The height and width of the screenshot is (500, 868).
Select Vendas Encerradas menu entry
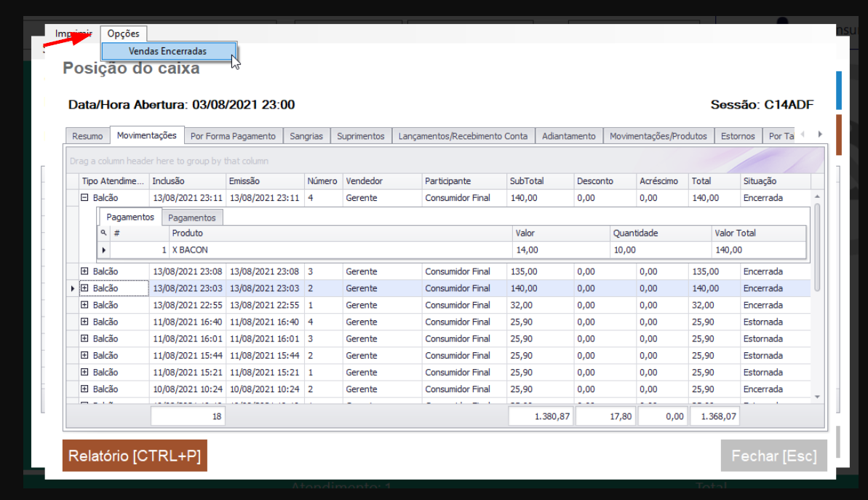(x=168, y=51)
